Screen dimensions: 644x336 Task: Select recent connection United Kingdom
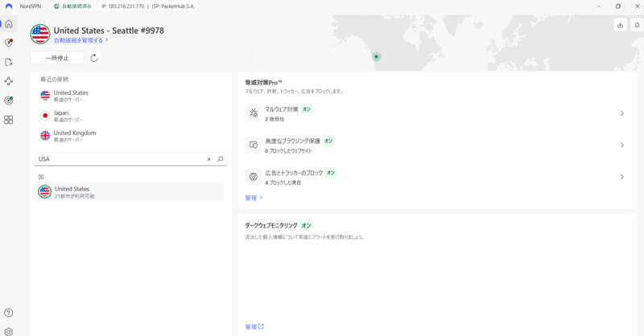tap(130, 136)
